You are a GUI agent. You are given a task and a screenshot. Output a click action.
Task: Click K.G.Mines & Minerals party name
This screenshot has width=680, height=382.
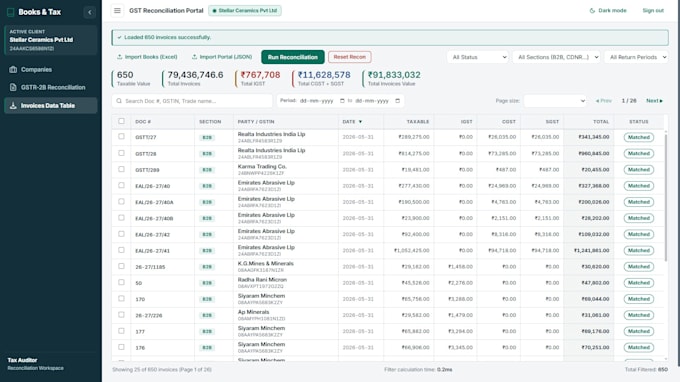tap(265, 264)
